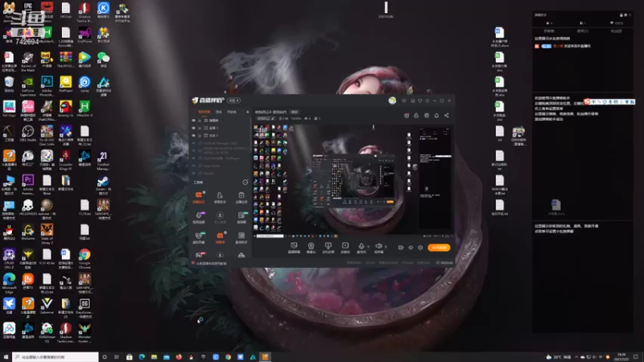This screenshot has width=644, height=362.
Task: Open the hamburger menu in streaming app title bar
Action: click(x=427, y=101)
